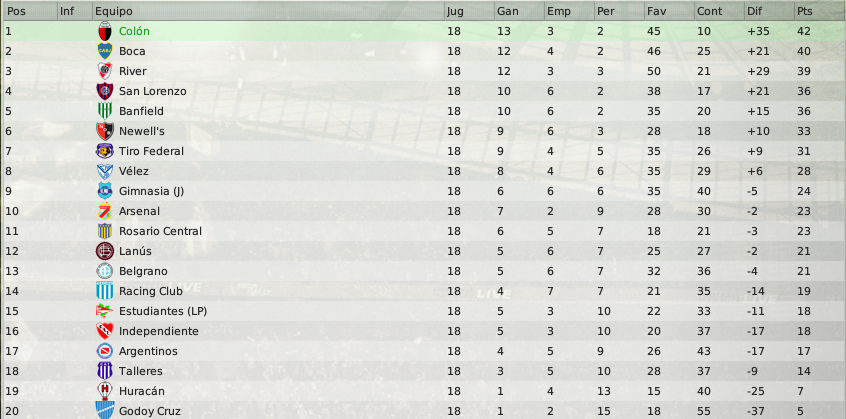Select the Newell's club crest
The image size is (846, 419).
[x=105, y=131]
